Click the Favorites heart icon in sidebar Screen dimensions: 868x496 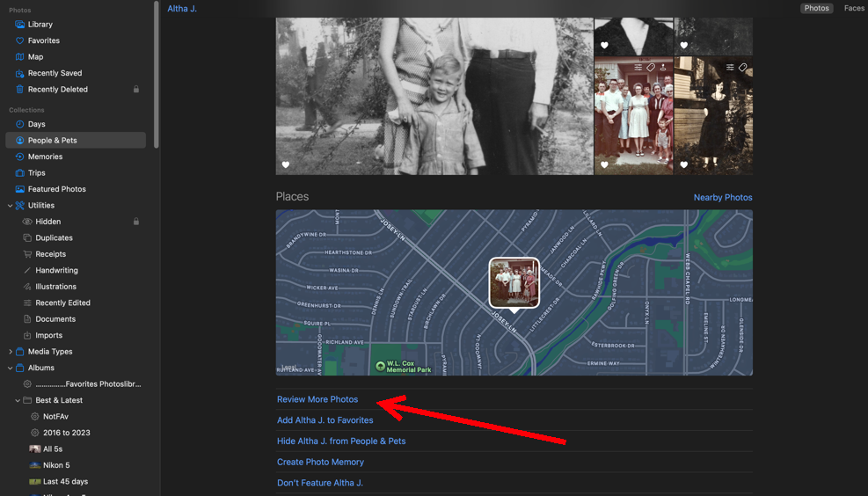pyautogui.click(x=20, y=40)
